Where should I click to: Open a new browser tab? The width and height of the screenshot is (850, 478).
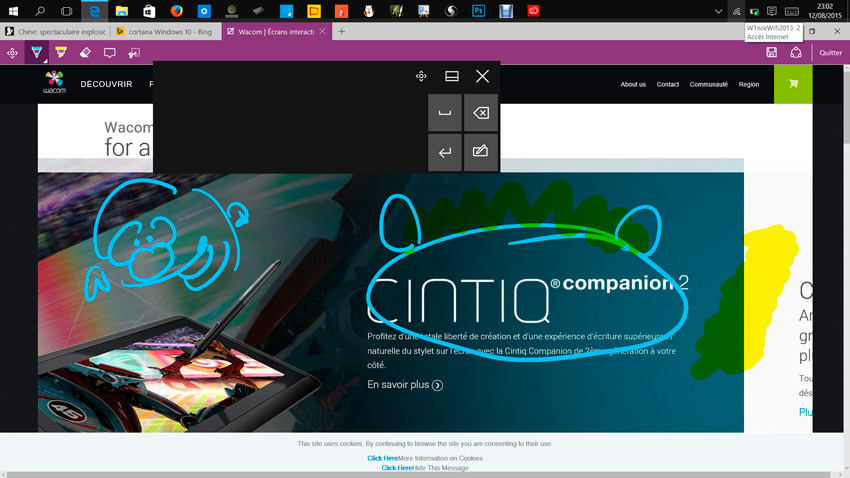[342, 31]
